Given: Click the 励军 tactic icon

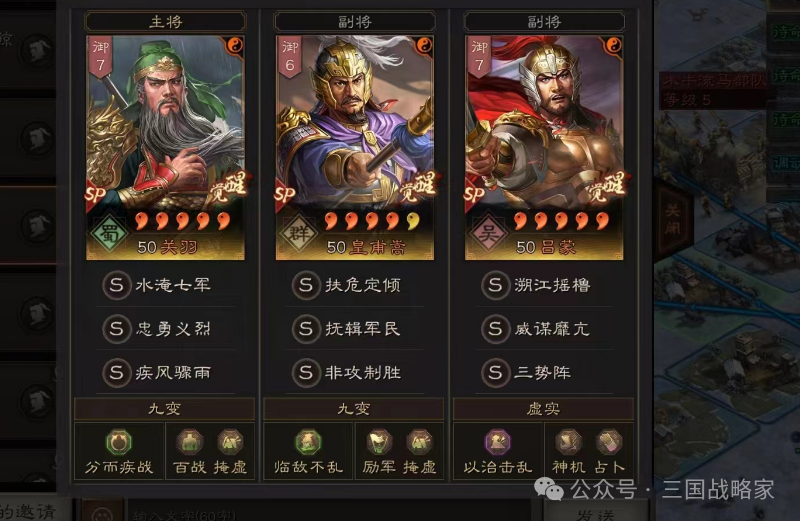Looking at the screenshot, I should click(x=379, y=442).
